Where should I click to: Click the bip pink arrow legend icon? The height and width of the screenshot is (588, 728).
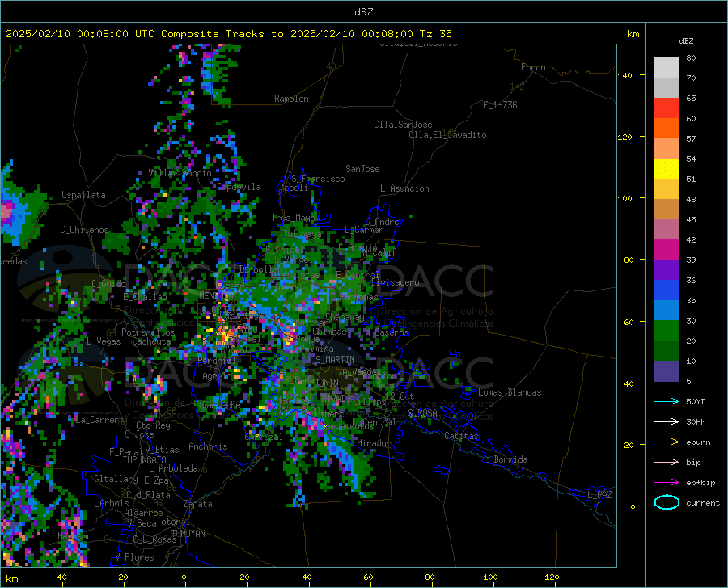pos(667,463)
